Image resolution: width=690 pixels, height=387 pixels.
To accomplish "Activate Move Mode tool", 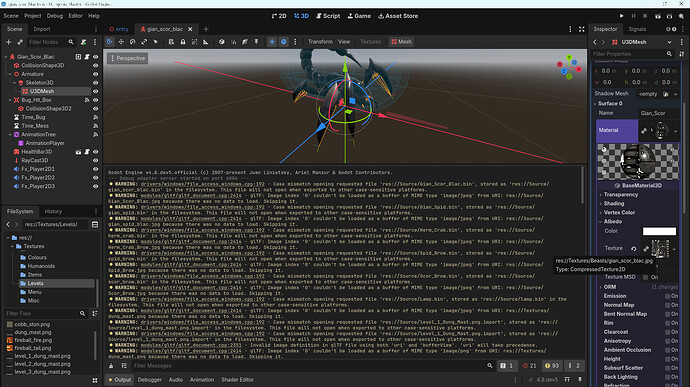I will 121,42.
